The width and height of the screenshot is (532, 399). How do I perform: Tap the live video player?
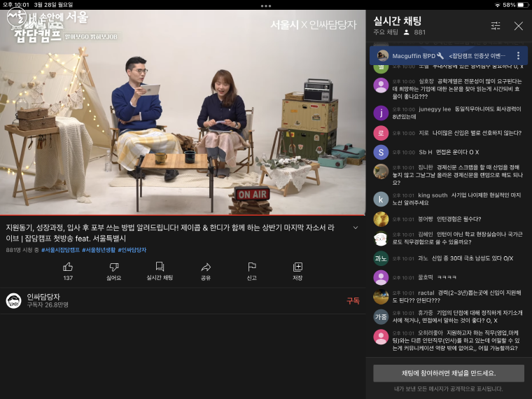click(183, 112)
